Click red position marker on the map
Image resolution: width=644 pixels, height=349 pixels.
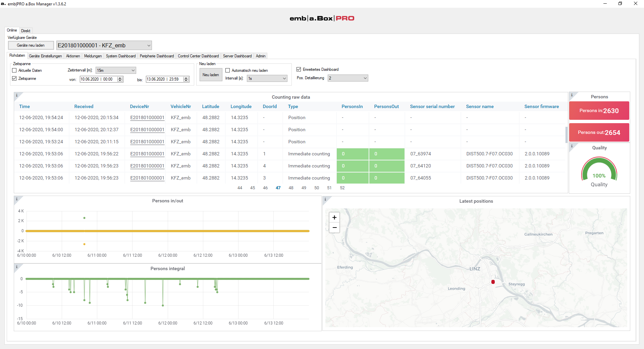[493, 282]
